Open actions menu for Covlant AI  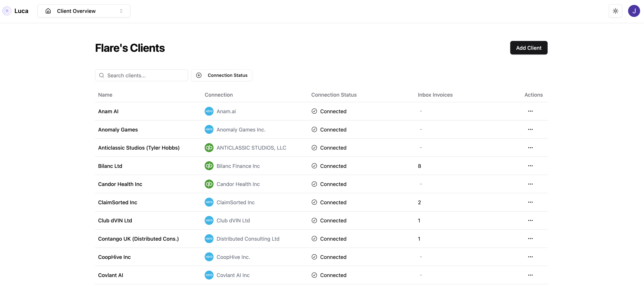pyautogui.click(x=530, y=275)
